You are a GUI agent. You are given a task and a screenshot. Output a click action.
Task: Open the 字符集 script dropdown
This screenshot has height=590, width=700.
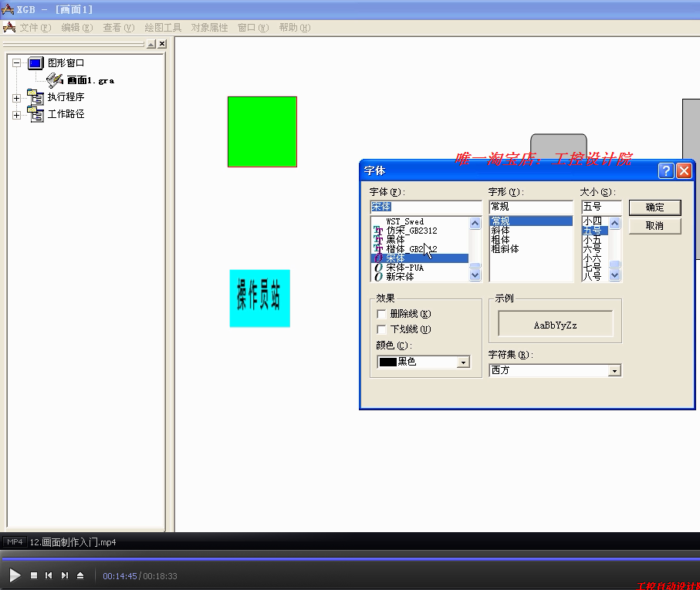615,371
